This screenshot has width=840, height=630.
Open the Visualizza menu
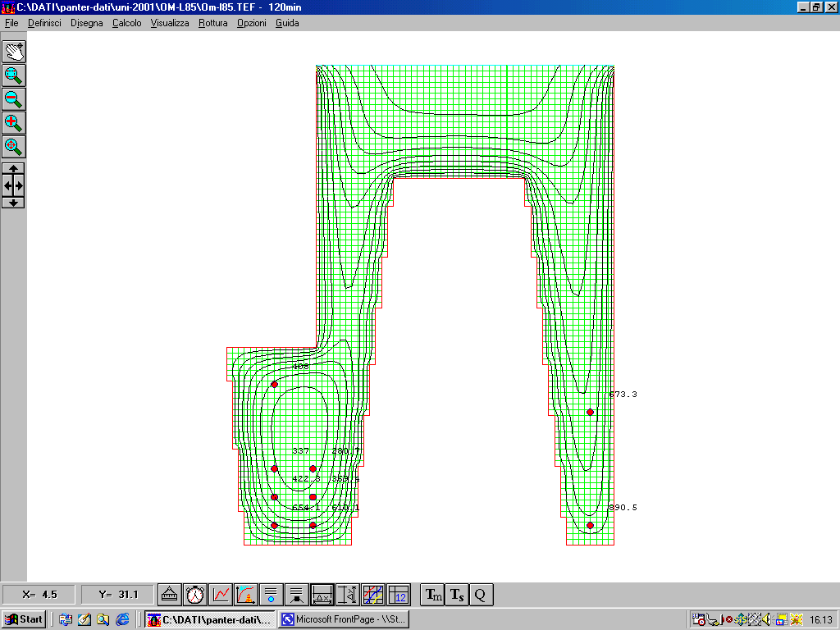click(x=169, y=23)
